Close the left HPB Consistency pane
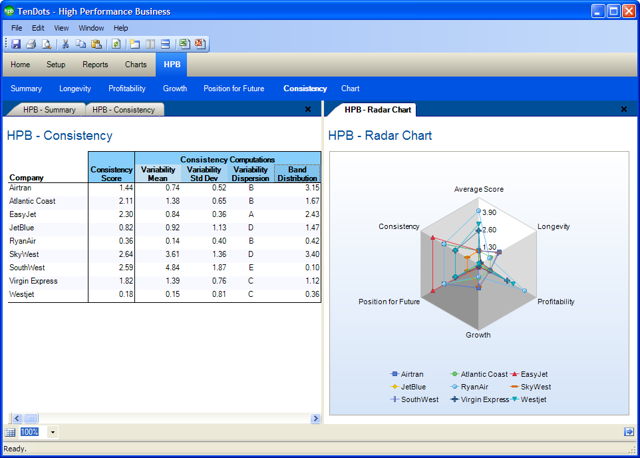 [308, 109]
